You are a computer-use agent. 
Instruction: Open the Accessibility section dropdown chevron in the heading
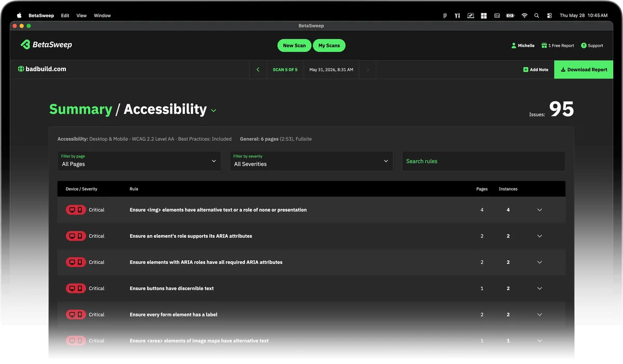point(213,111)
